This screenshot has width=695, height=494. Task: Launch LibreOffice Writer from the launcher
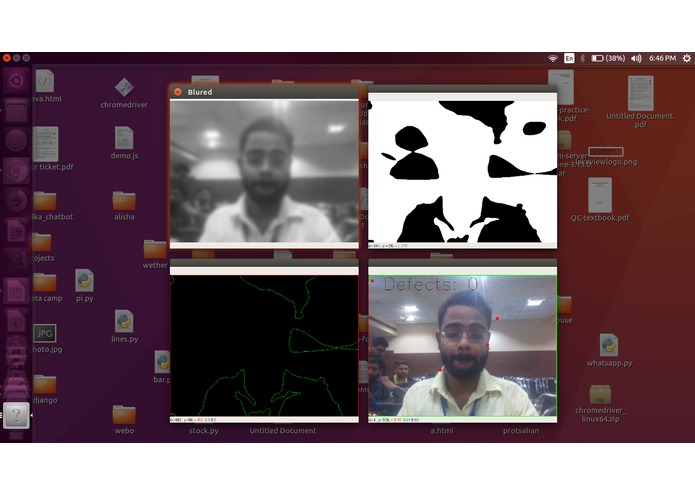pos(16,231)
